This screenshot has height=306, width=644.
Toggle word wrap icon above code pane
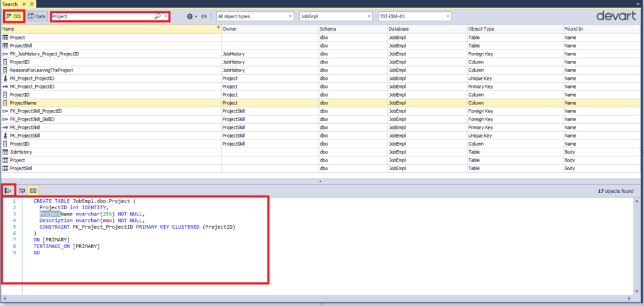point(22,190)
